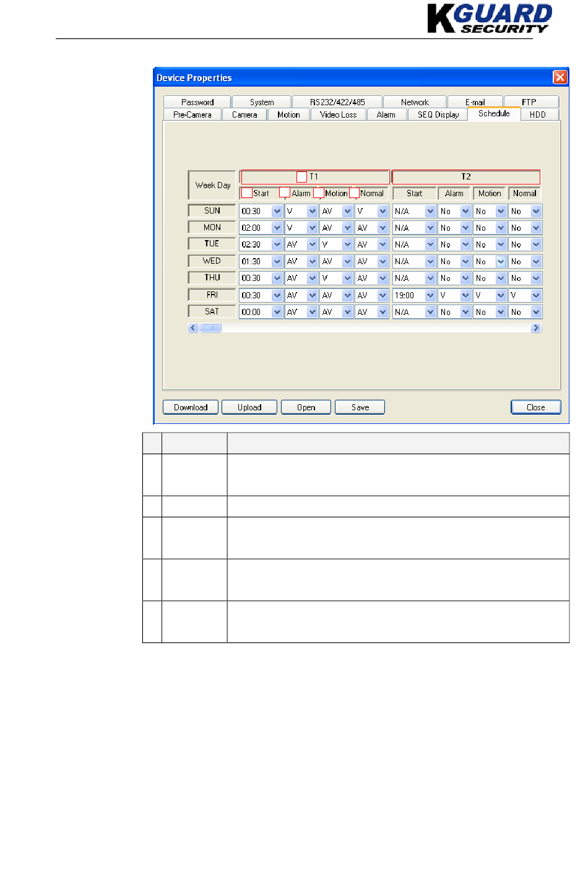Save the schedule settings
588x872 pixels.
[360, 407]
